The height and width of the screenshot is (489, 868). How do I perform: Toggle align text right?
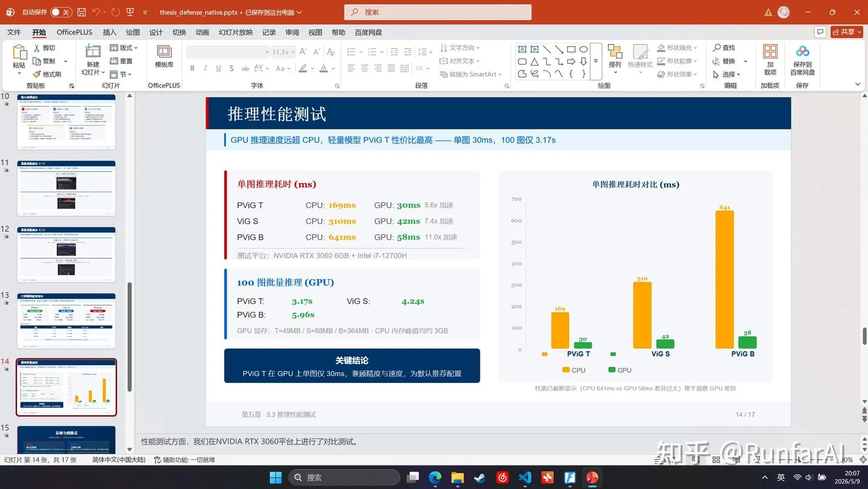pos(378,68)
